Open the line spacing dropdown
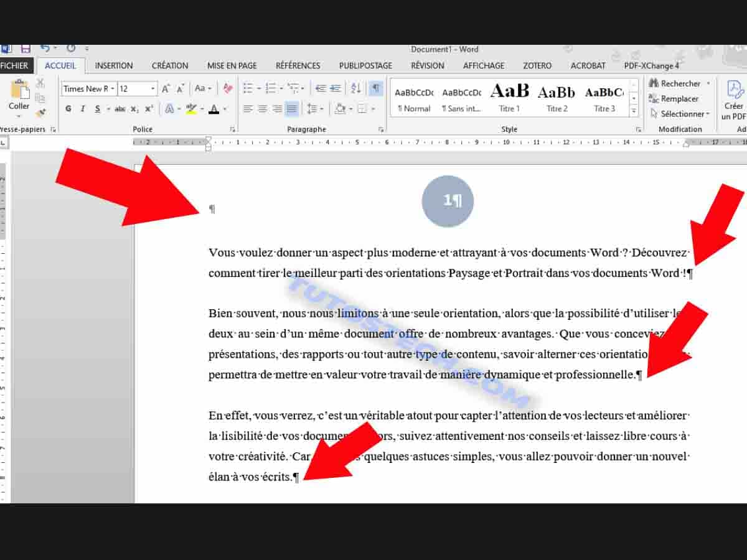The image size is (747, 560). 316,109
